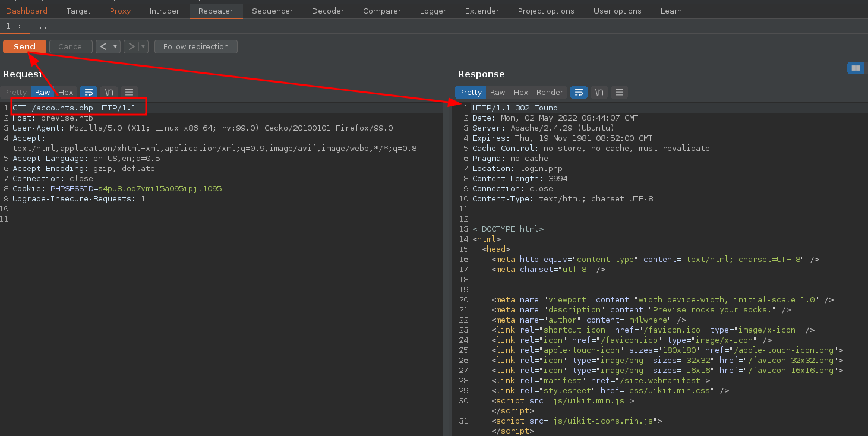Open the Comparer tab
This screenshot has width=868, height=436.
click(382, 11)
